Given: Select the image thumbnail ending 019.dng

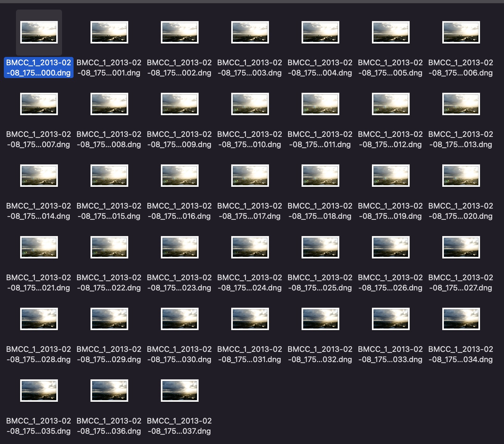Looking at the screenshot, I should pos(391,176).
